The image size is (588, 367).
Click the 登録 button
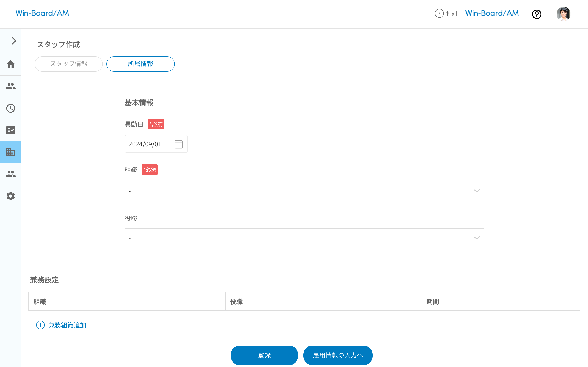pos(264,355)
